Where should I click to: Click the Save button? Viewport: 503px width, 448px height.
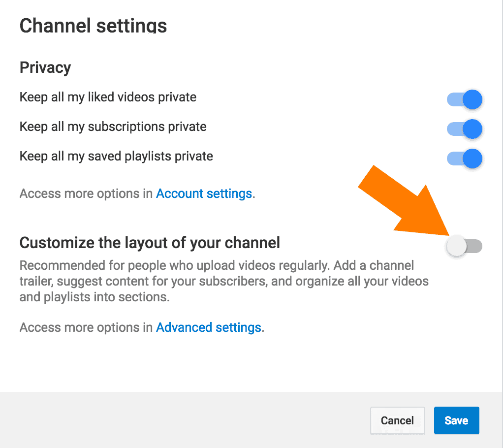[456, 420]
